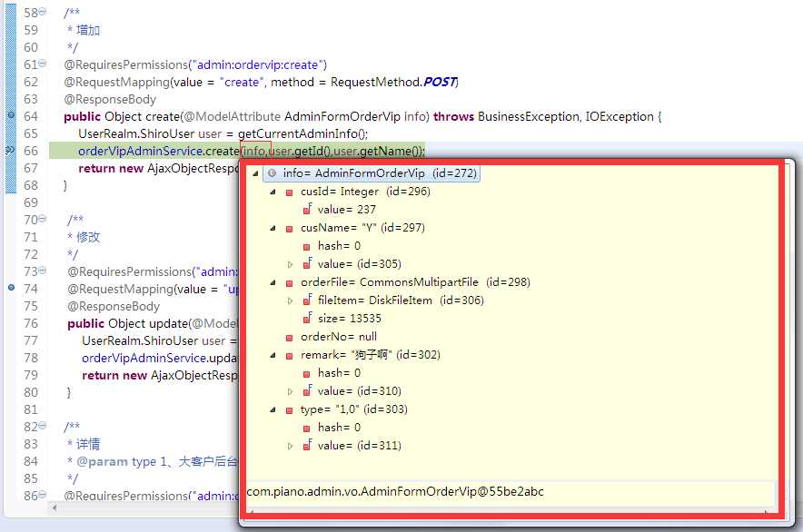Fold the comment block at line 82
Viewport: 803px width, 532px height.
click(43, 426)
